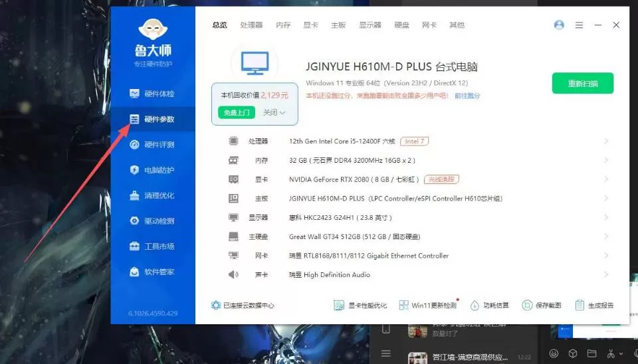Switch to 其他 tab
The width and height of the screenshot is (638, 364).
point(457,25)
